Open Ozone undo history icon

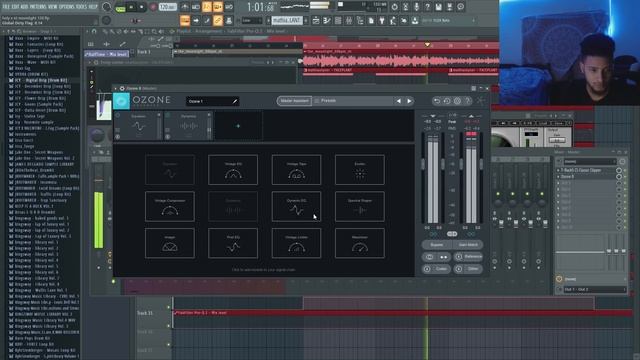447,101
